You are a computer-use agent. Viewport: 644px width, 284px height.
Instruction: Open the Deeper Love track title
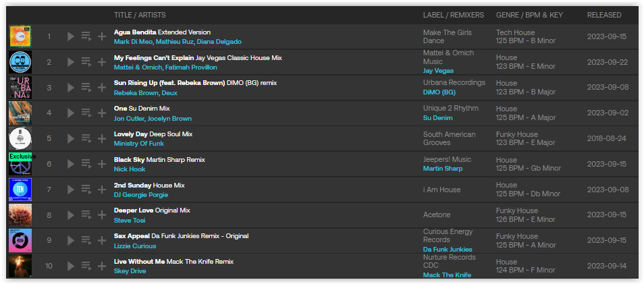133,210
